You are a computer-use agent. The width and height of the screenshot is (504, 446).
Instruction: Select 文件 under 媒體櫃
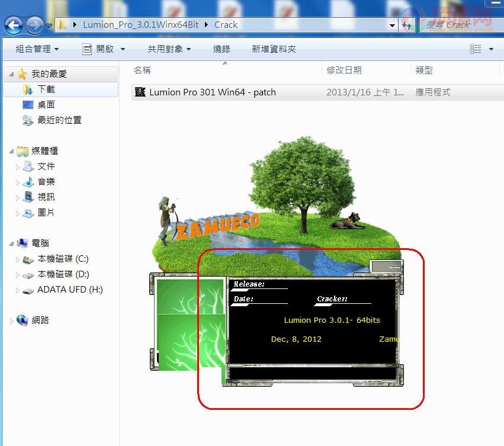point(46,166)
